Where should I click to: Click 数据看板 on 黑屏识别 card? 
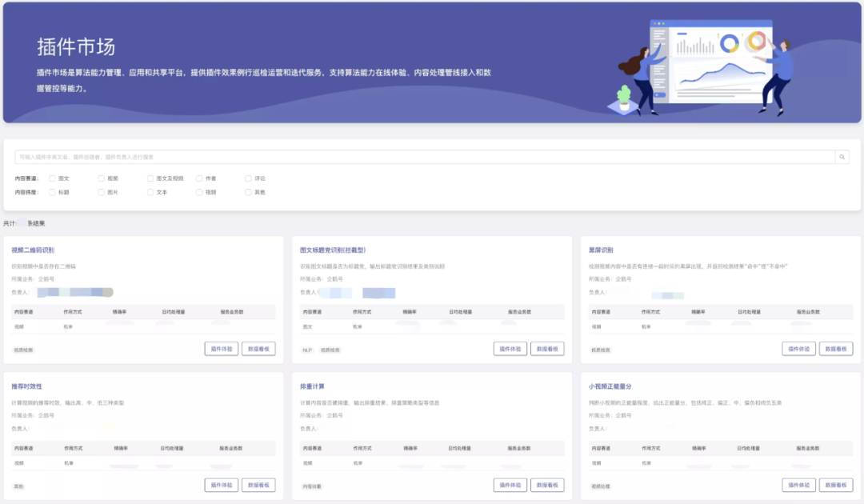click(x=836, y=349)
